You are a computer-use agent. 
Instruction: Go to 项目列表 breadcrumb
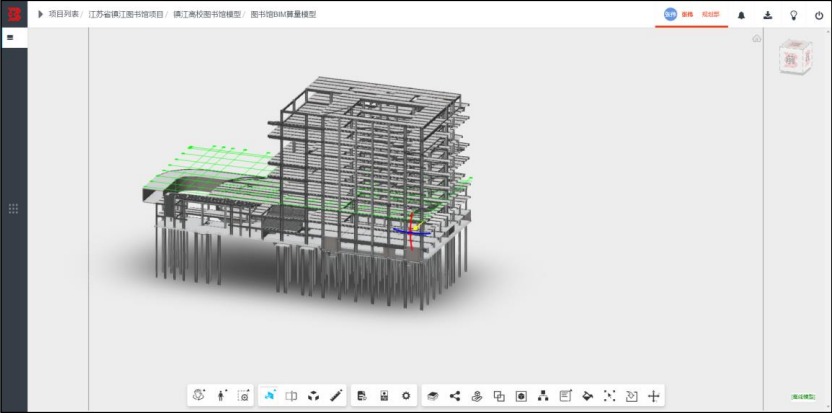click(x=63, y=14)
